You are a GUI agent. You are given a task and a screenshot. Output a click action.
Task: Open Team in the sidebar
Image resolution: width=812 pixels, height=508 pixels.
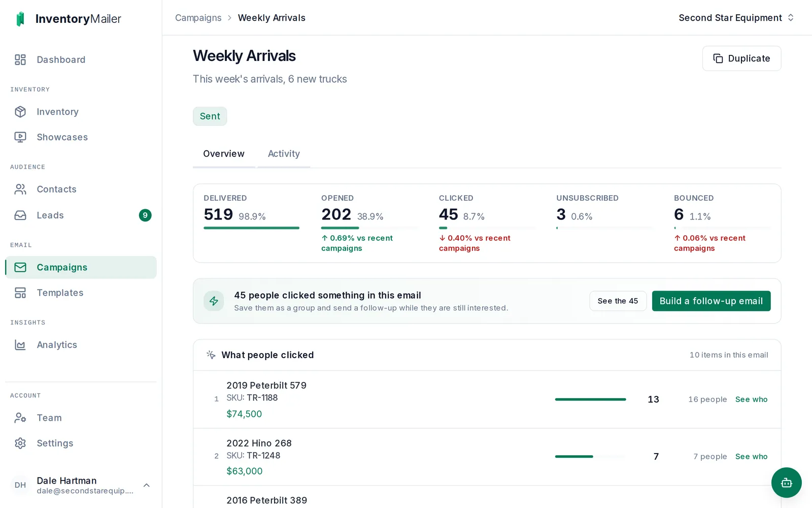click(81, 418)
